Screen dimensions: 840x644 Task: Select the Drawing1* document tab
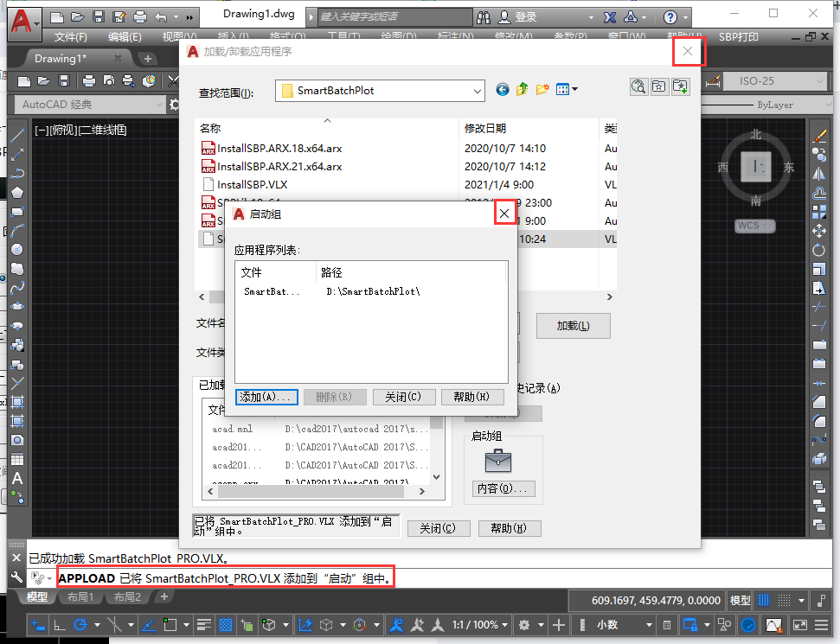tap(77, 59)
